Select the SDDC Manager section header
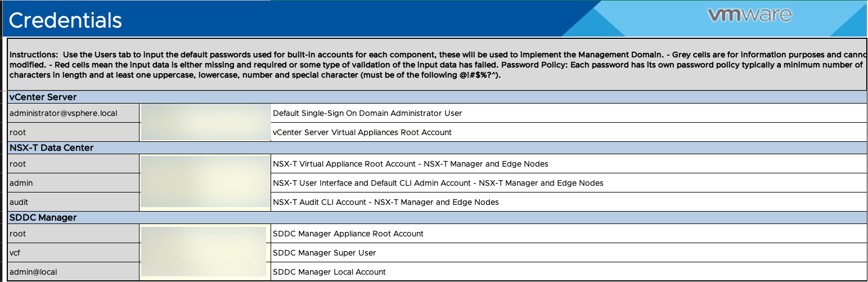 click(437, 217)
